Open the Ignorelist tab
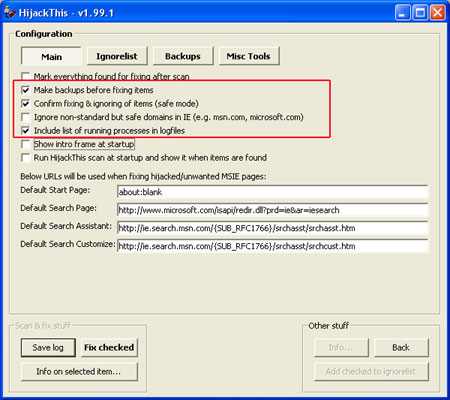 point(117,56)
